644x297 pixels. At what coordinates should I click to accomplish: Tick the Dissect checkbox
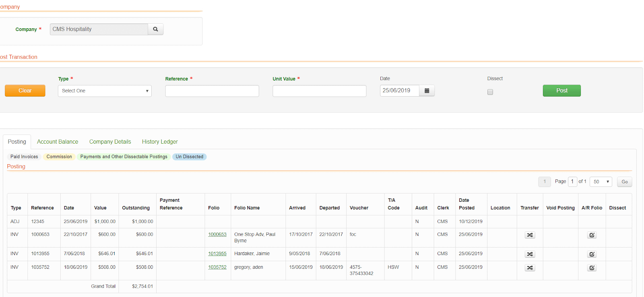click(x=490, y=92)
